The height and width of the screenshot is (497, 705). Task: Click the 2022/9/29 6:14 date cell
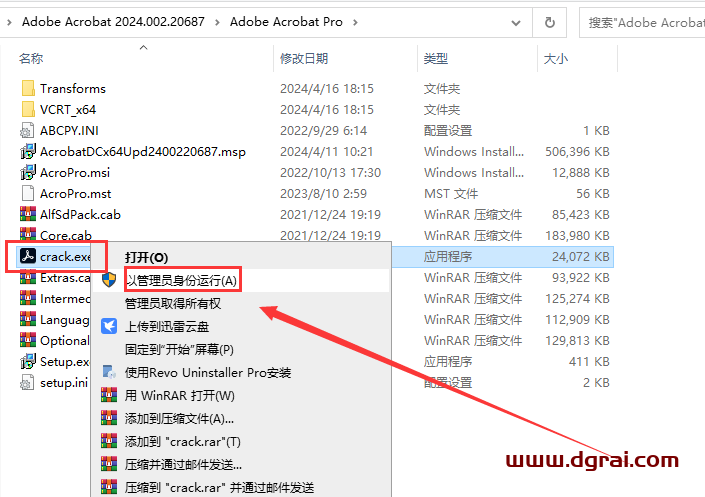pos(323,130)
